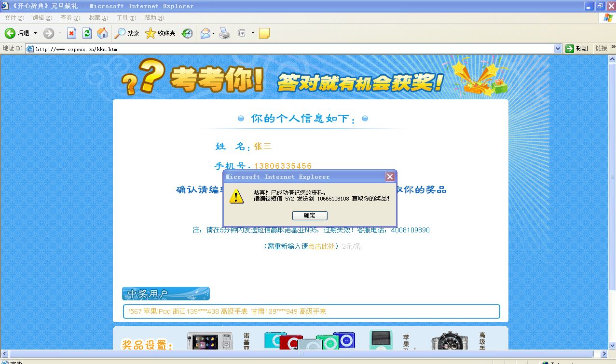Image resolution: width=616 pixels, height=364 pixels.
Task: Open the address bar URL dropdown
Action: click(558, 48)
